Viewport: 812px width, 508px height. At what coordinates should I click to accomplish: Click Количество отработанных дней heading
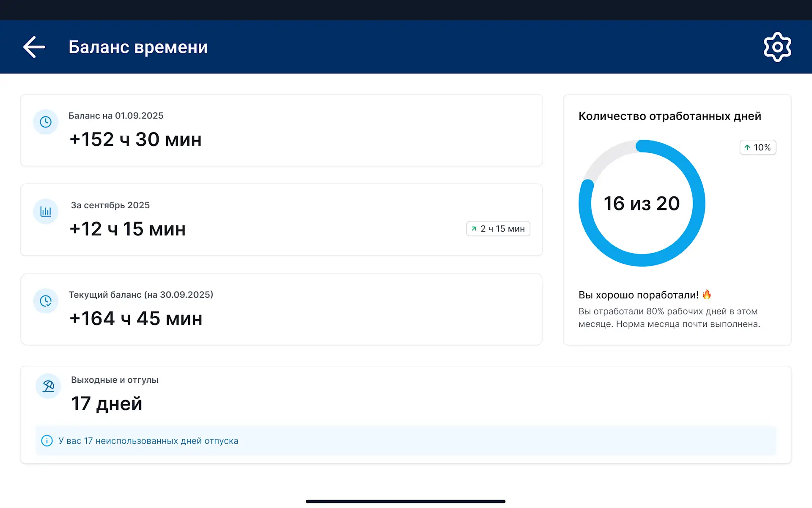(670, 116)
